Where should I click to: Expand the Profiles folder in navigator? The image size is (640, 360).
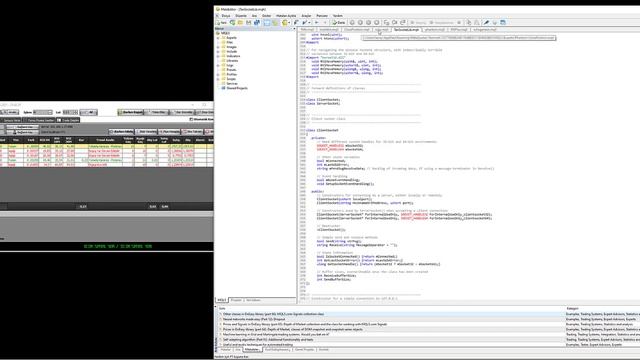pyautogui.click(x=218, y=75)
